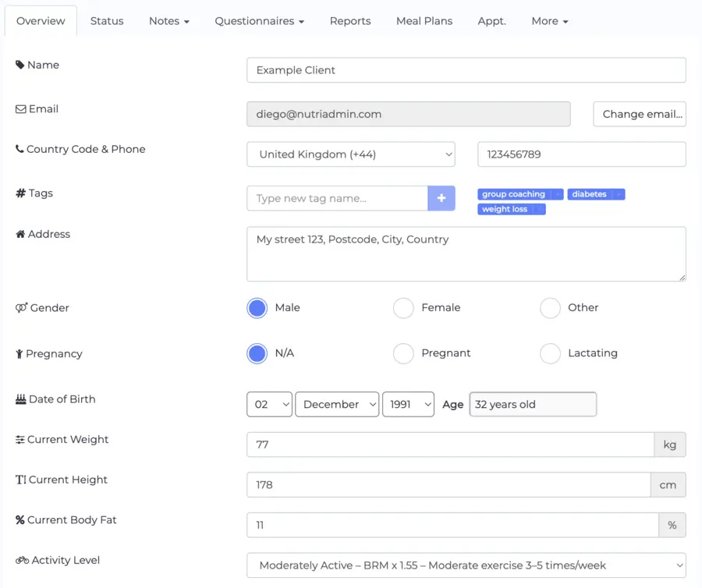
Task: Click the birthday cake icon beside Date of Birth
Action: (19, 398)
